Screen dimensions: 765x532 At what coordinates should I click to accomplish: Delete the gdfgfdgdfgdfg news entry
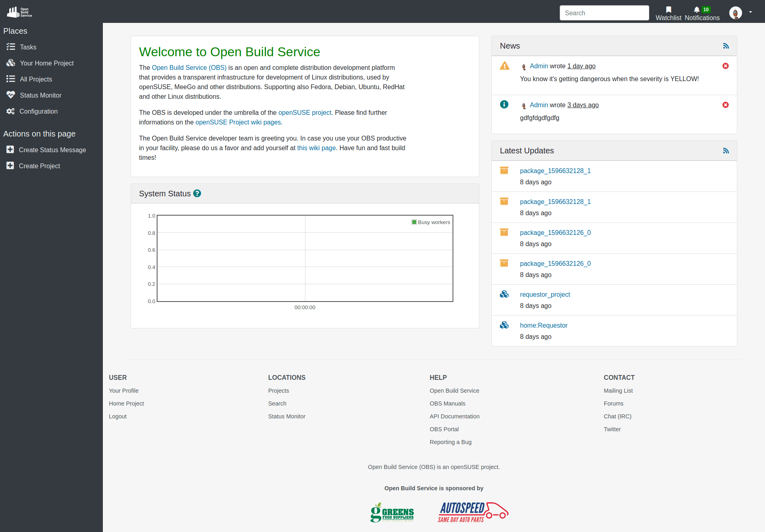click(725, 105)
